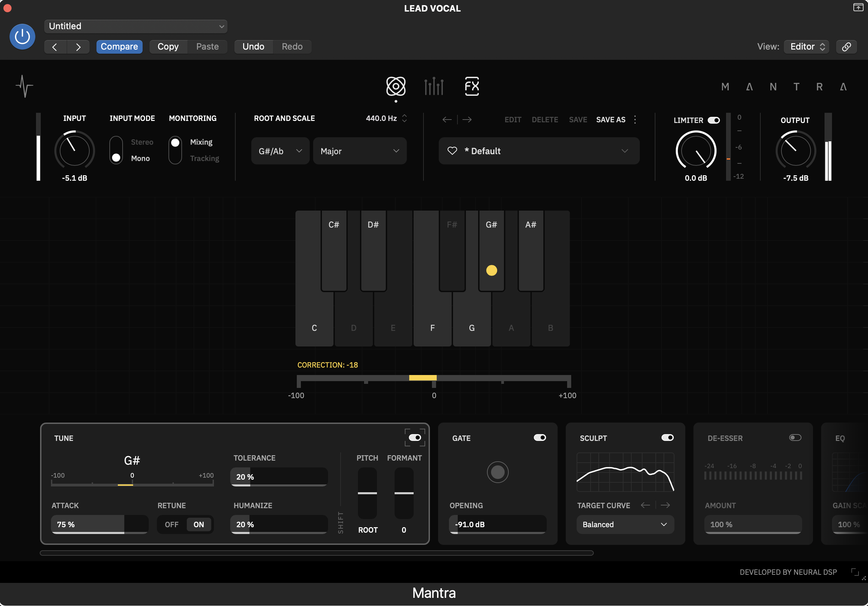Switch the Input Mode Stereo/Mono toggle
Viewport: 868px width, 606px height.
116,150
